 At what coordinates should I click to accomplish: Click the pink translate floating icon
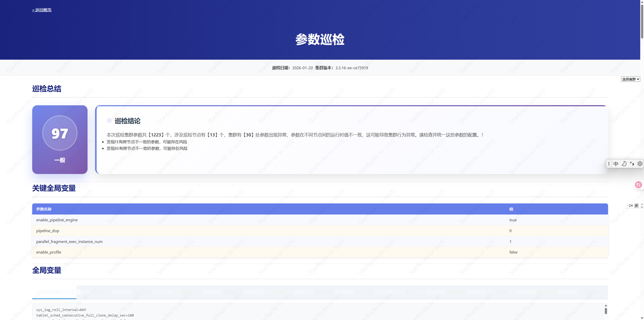(638, 185)
